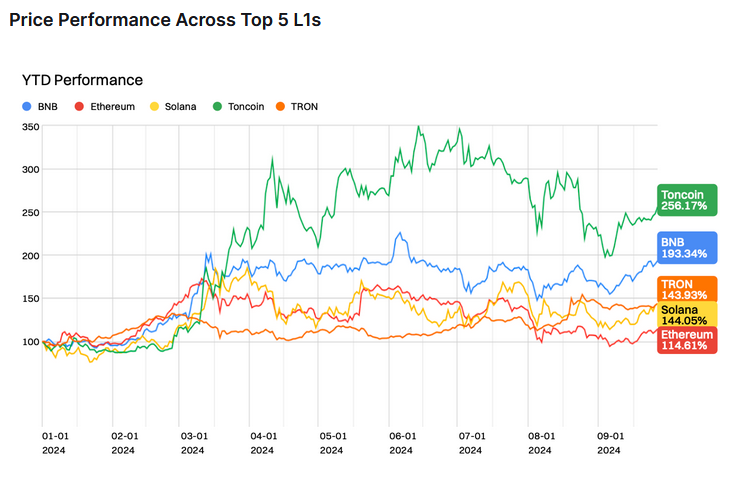The image size is (745, 492).
Task: Click the 03-01 2024 x-axis date
Action: point(194,443)
